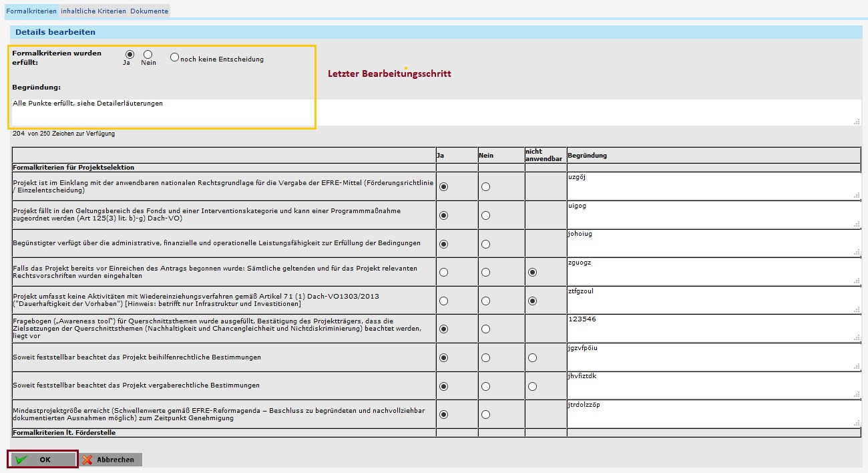
Task: Select Ja for Awareness tool Fragebogen row
Action: click(444, 329)
